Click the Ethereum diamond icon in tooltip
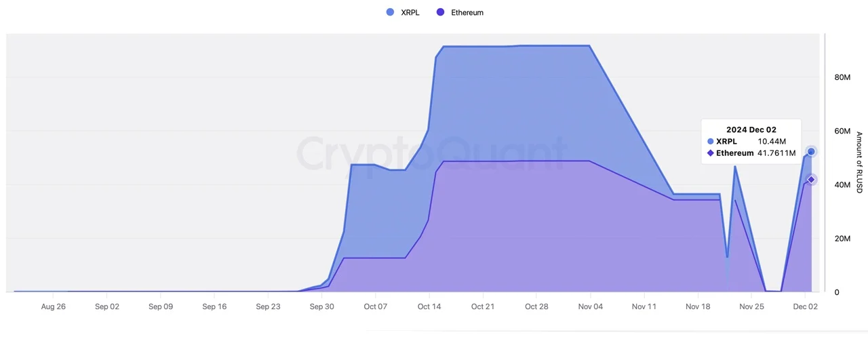This screenshot has height=339, width=868. [x=711, y=153]
